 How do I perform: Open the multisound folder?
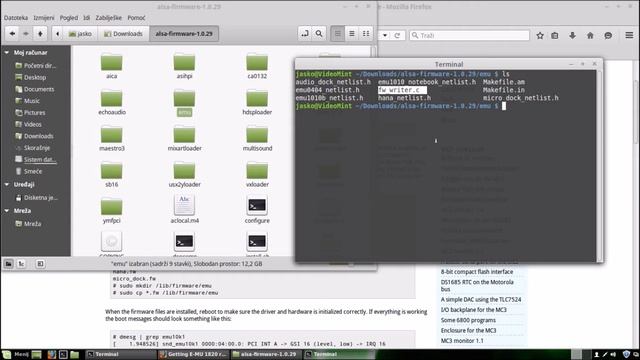point(257,138)
